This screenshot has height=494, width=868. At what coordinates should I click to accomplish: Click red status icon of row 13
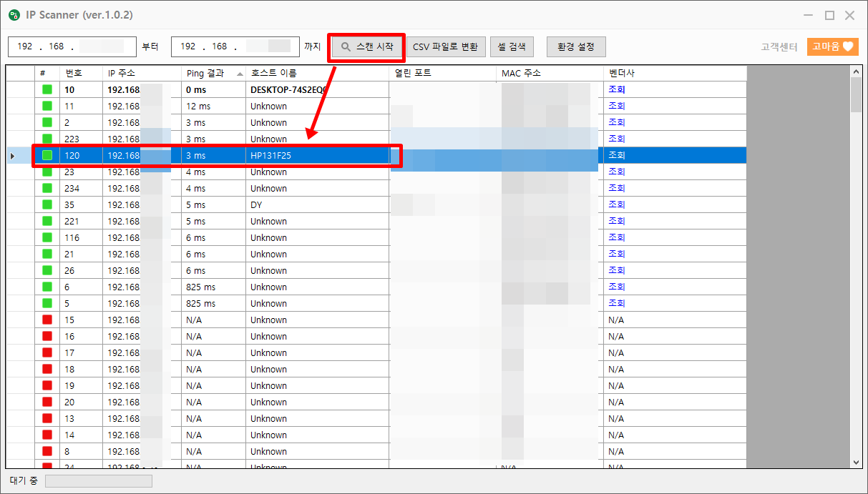[47, 419]
